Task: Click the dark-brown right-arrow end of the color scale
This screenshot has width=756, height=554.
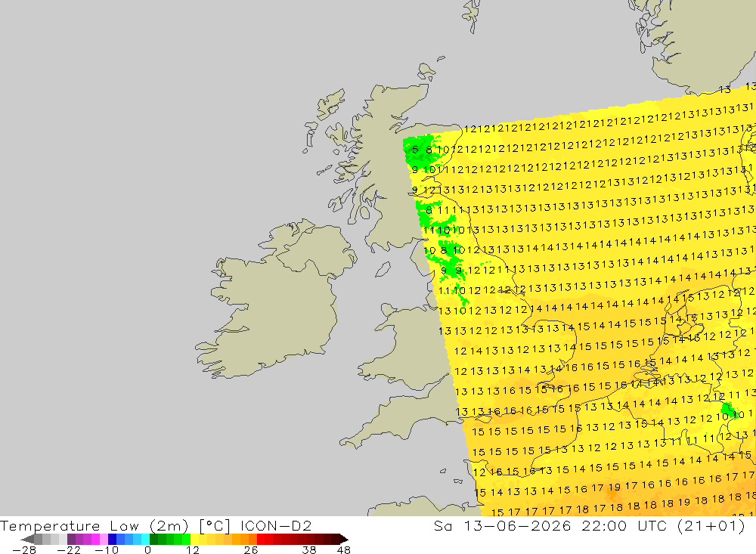Action: coord(344,540)
